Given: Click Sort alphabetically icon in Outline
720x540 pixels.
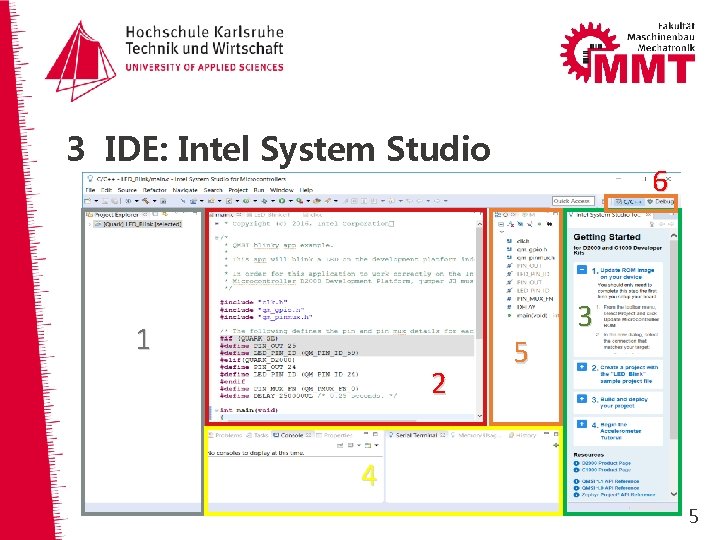Looking at the screenshot, I should coord(510,224).
